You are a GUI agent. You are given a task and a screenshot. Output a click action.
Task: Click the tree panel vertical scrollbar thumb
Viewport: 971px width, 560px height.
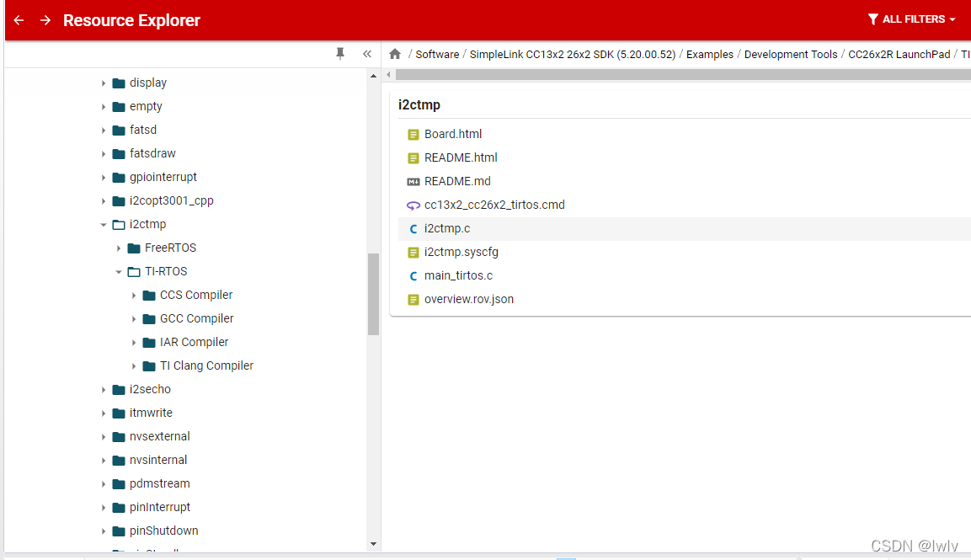tap(373, 294)
